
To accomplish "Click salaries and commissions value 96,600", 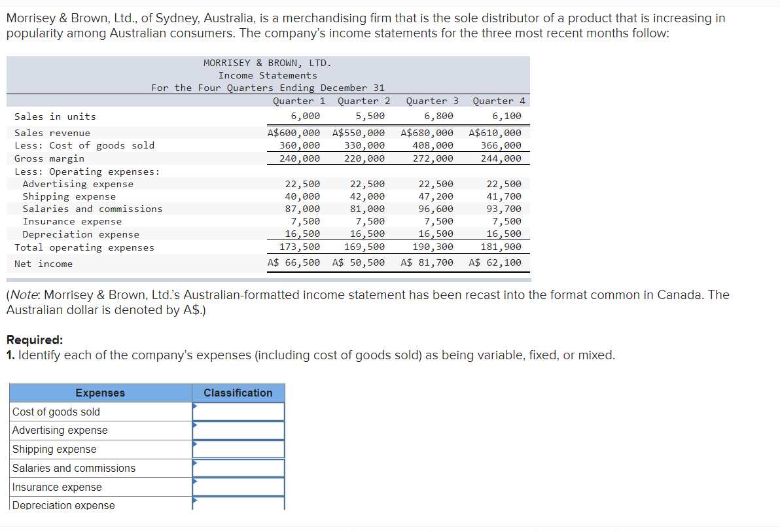I will [436, 209].
